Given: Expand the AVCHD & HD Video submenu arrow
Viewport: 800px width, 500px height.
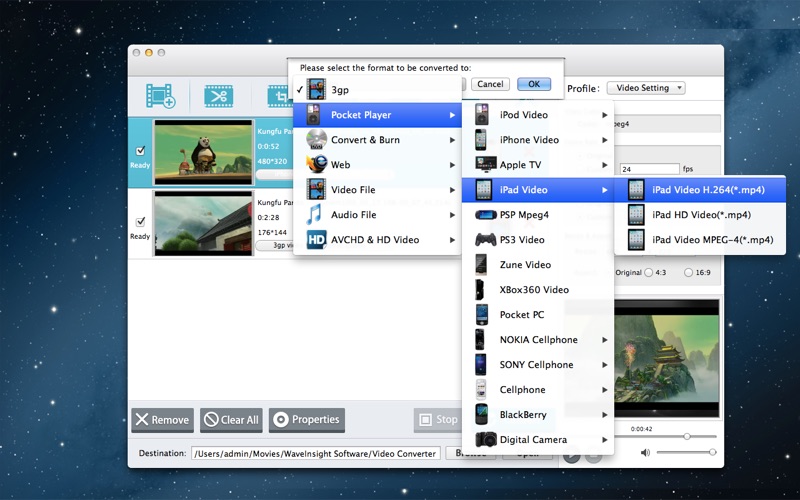Looking at the screenshot, I should (452, 240).
